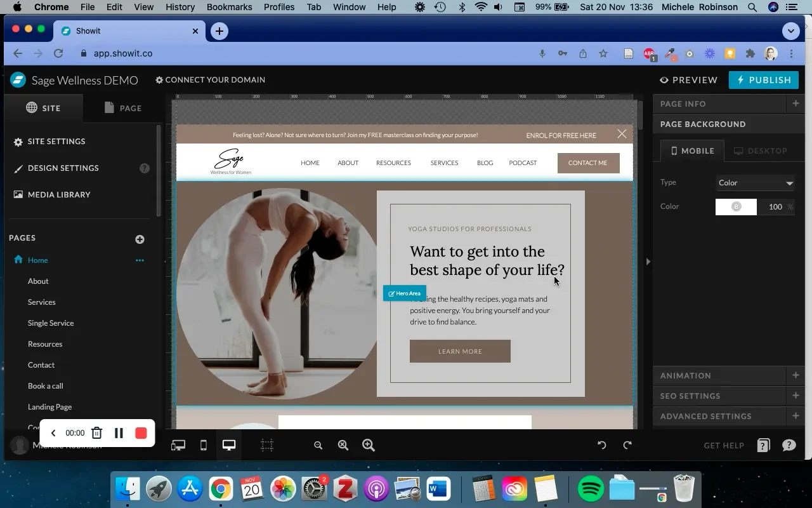Reload the app.showit.co page
The width and height of the screenshot is (812, 508).
point(58,54)
